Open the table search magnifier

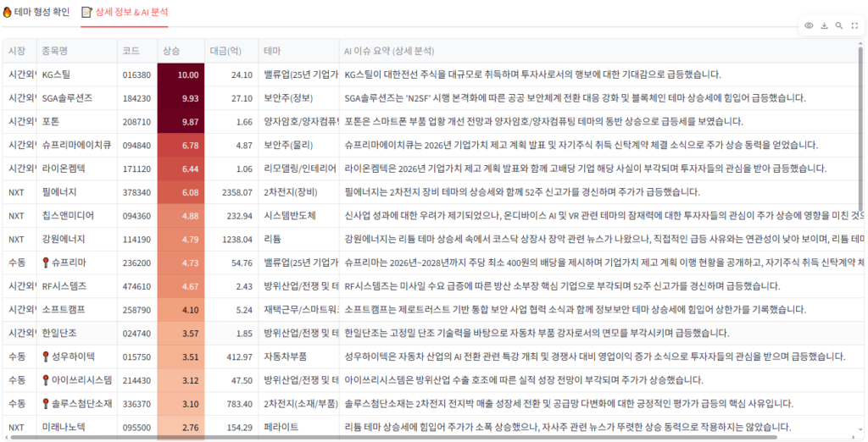tap(839, 26)
